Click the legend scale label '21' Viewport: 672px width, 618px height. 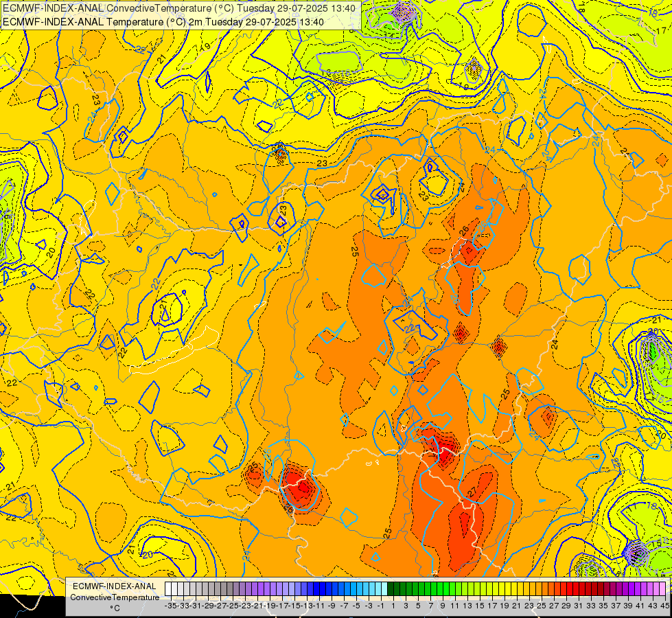tap(517, 606)
